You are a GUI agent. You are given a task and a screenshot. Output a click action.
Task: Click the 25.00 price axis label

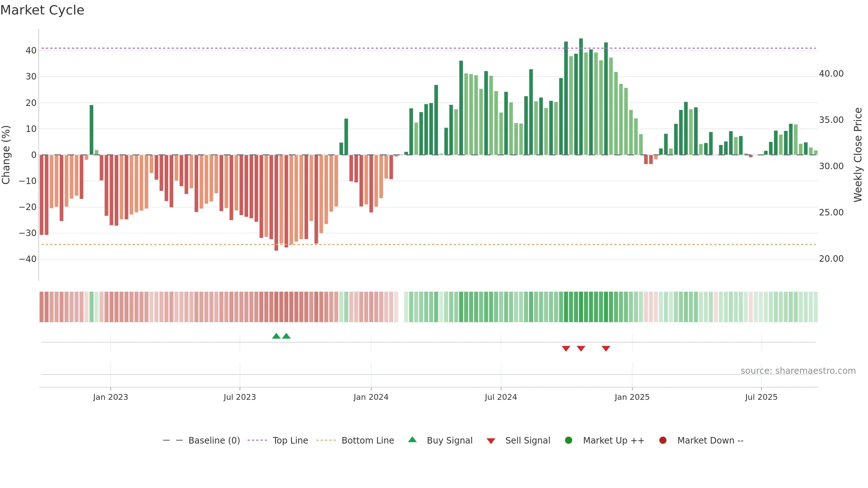tap(831, 213)
